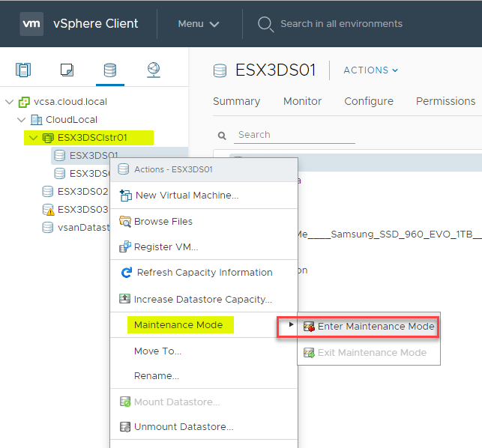The height and width of the screenshot is (448, 482).
Task: Click the small search icon in content pane
Action: pos(222,136)
